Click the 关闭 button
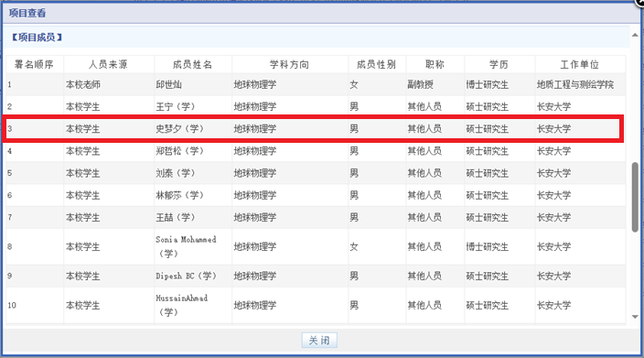 click(x=319, y=341)
